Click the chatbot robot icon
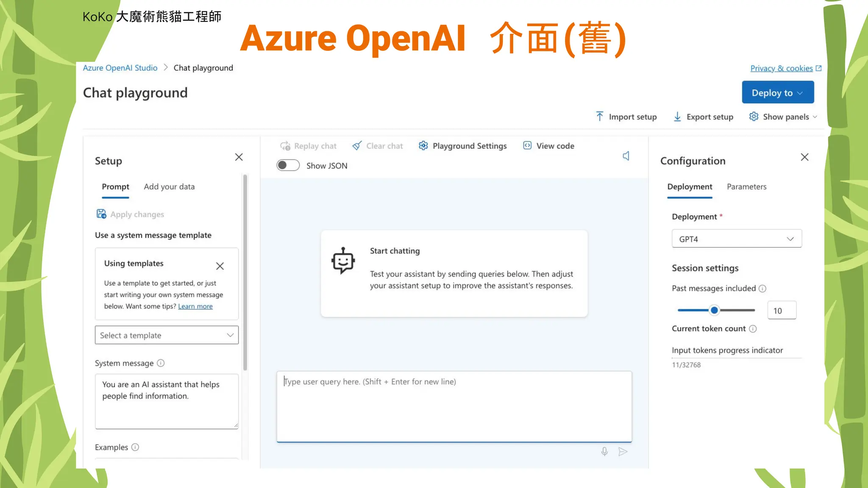 (x=343, y=261)
